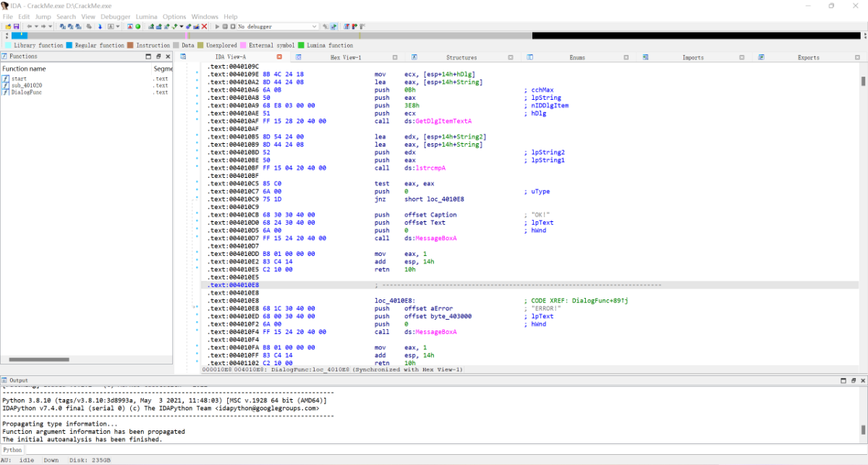Image resolution: width=868 pixels, height=465 pixels.
Task: Select sub_401020 in the Functions list
Action: pos(27,85)
